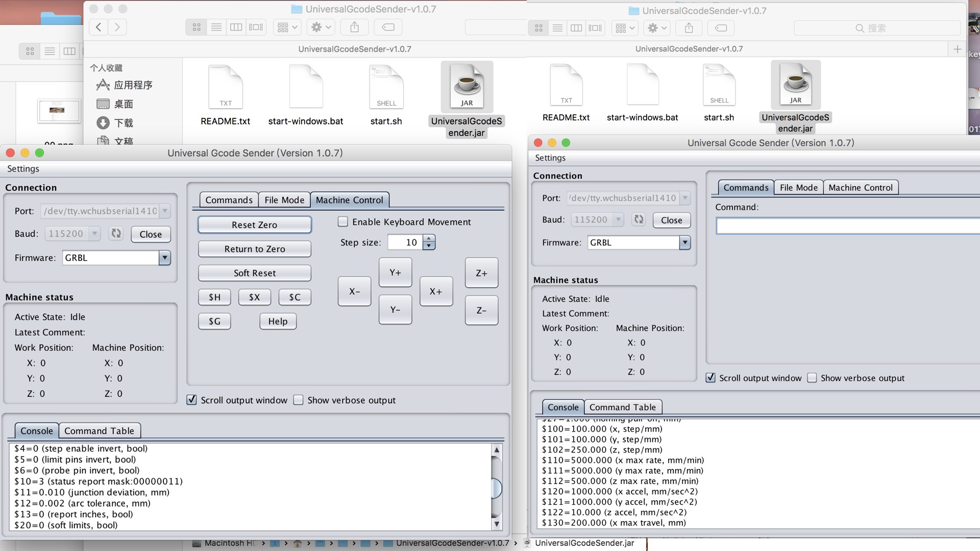Open Applications (应用程序) in Finder sidebar
Image resolution: width=980 pixels, height=551 pixels.
tap(125, 85)
